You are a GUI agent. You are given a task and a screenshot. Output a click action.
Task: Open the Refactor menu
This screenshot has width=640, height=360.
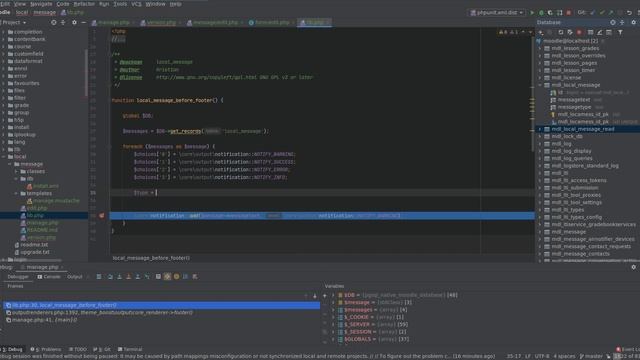[x=84, y=4]
